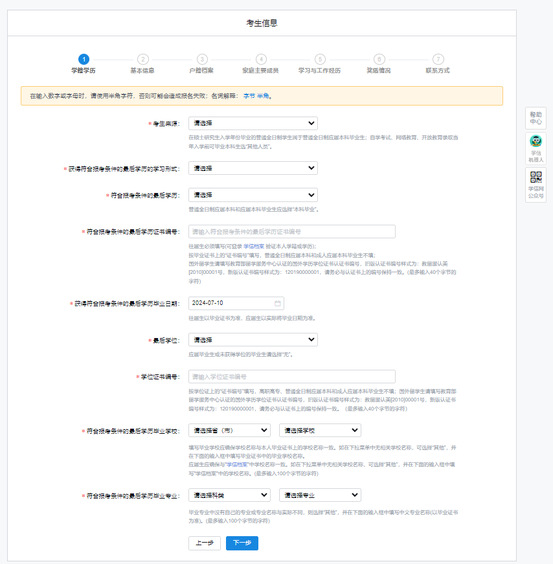Go to step 5 学习与工作经历
The height and width of the screenshot is (564, 553).
(x=319, y=64)
